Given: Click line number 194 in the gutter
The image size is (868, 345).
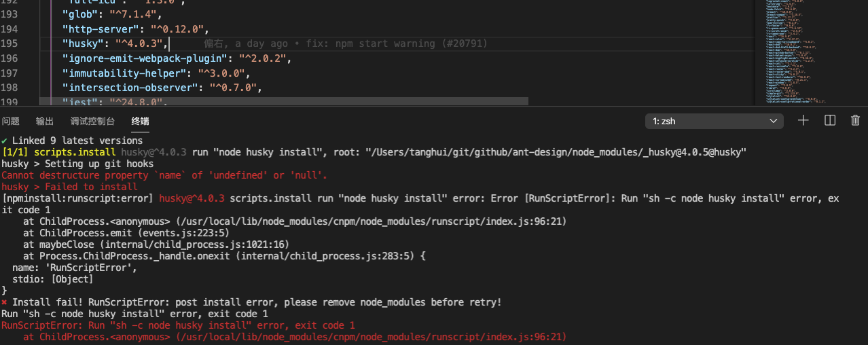Looking at the screenshot, I should coord(10,29).
